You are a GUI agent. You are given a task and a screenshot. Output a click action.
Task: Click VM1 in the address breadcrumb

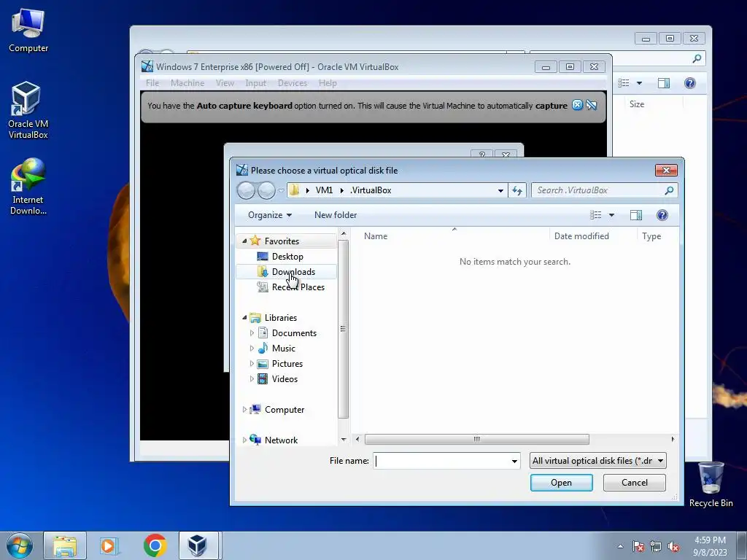click(324, 190)
